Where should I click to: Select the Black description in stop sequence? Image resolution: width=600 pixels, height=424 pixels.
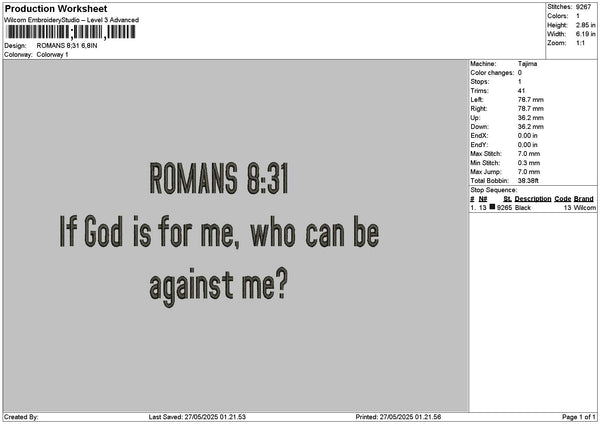pyautogui.click(x=523, y=208)
